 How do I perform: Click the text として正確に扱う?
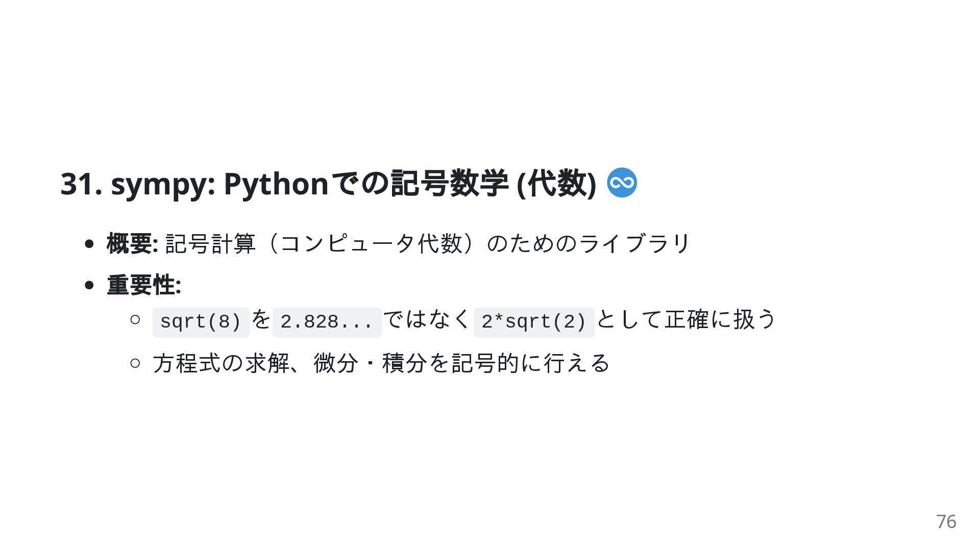coord(686,320)
